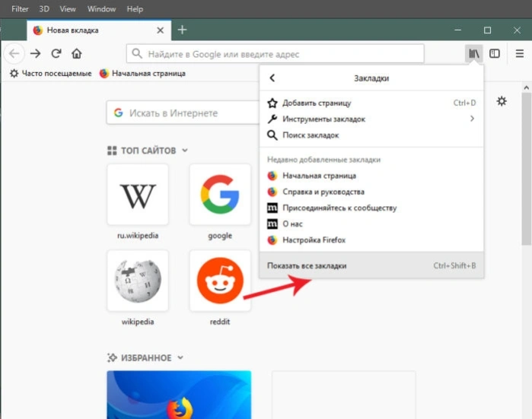This screenshot has width=532, height=419.
Task: Open new tab page settings gear
Action: pos(502,101)
